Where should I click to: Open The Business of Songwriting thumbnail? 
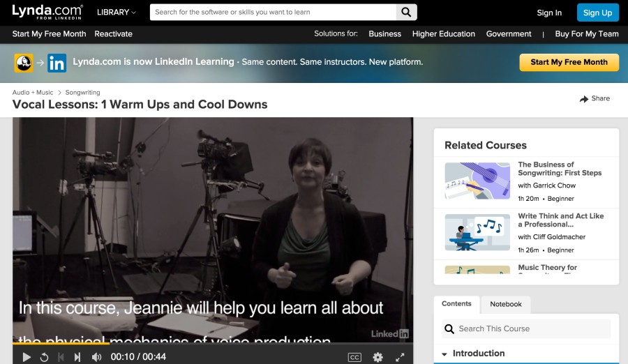(x=477, y=181)
